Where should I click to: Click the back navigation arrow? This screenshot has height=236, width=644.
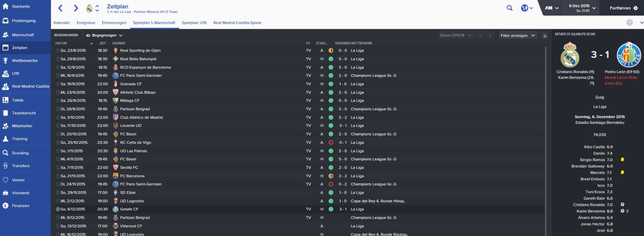(60, 8)
